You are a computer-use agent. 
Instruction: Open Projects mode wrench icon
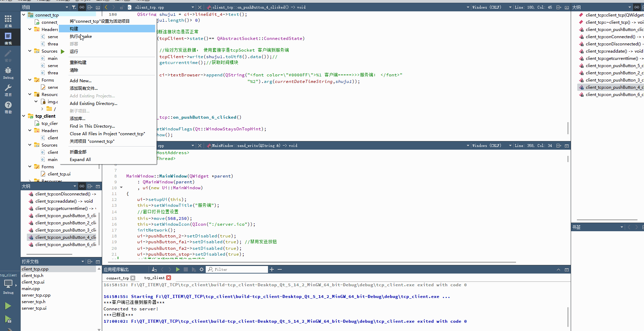click(8, 89)
